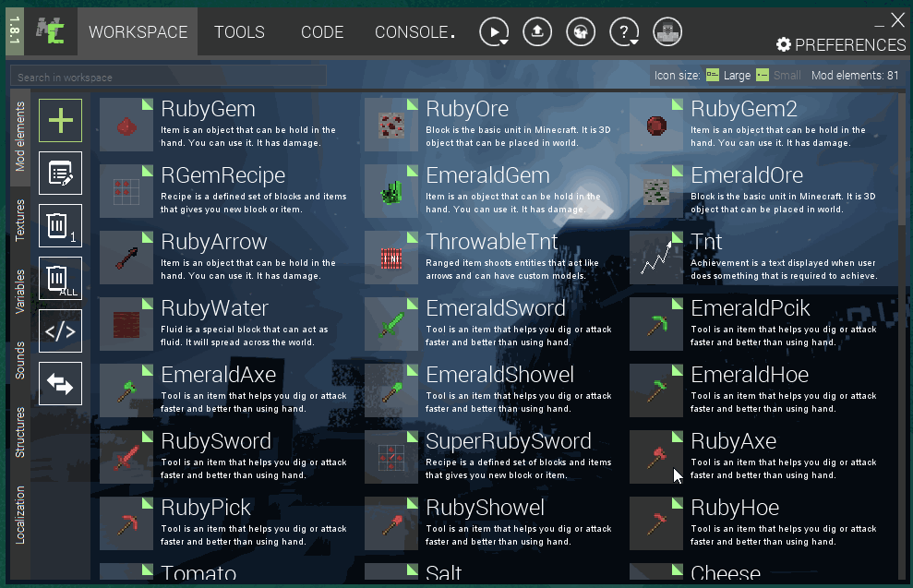913x588 pixels.
Task: Open the WORKSPACE tab
Action: coord(138,32)
